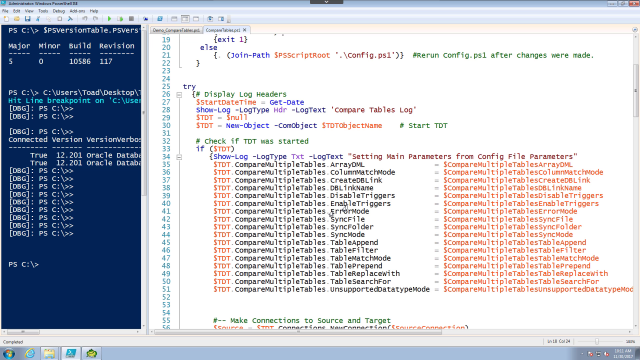This screenshot has height=360, width=640.
Task: Click the editor horizontal scrollbar thumb
Action: coord(298,332)
